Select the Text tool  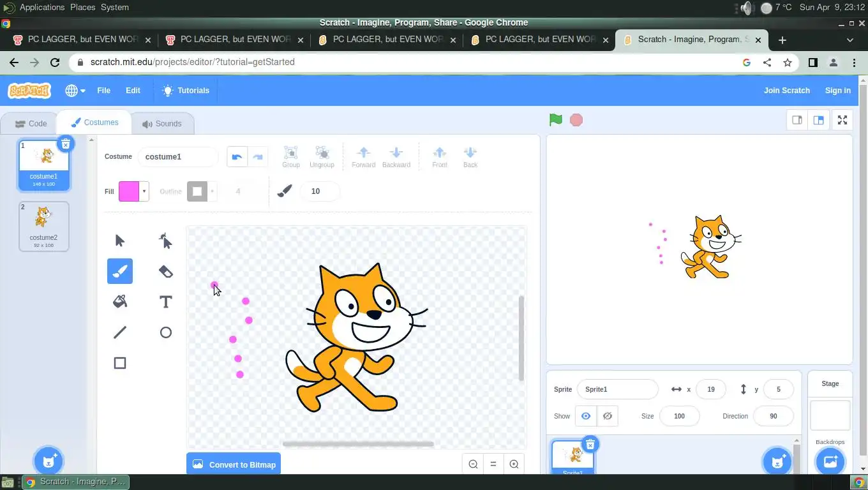(165, 302)
